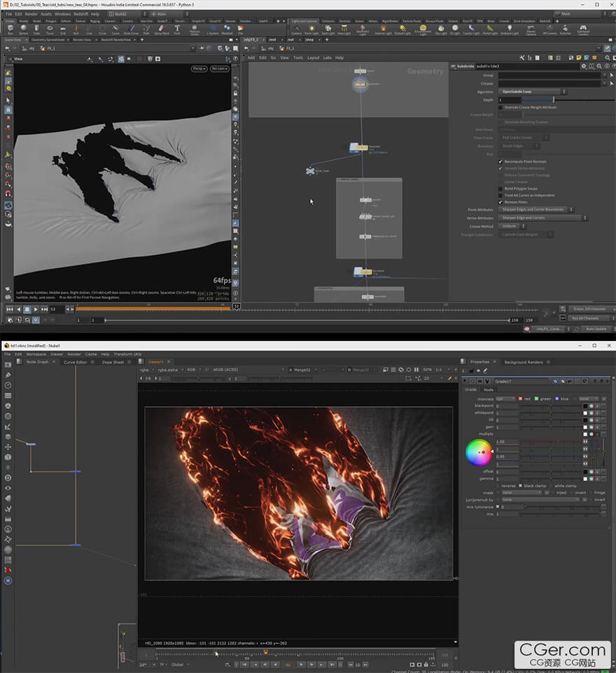Select the Spray Paint shelf tool
Screen dimensions: 616x673
[x=161, y=29]
